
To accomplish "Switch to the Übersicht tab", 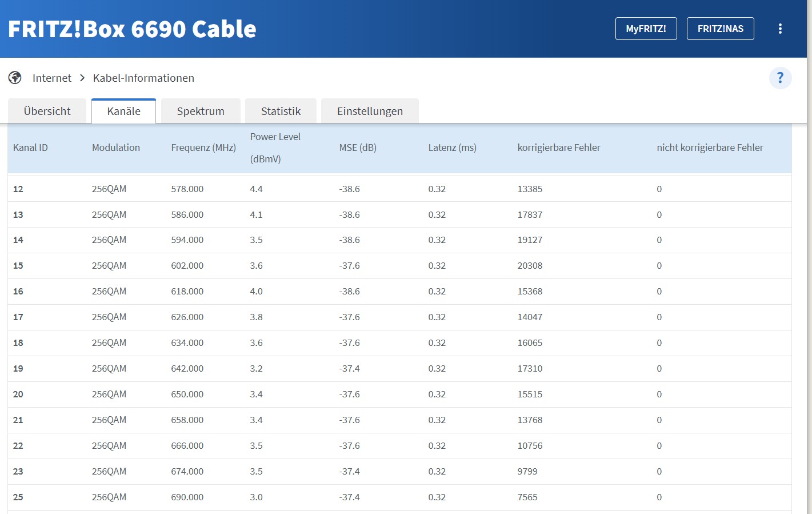I will click(x=47, y=111).
